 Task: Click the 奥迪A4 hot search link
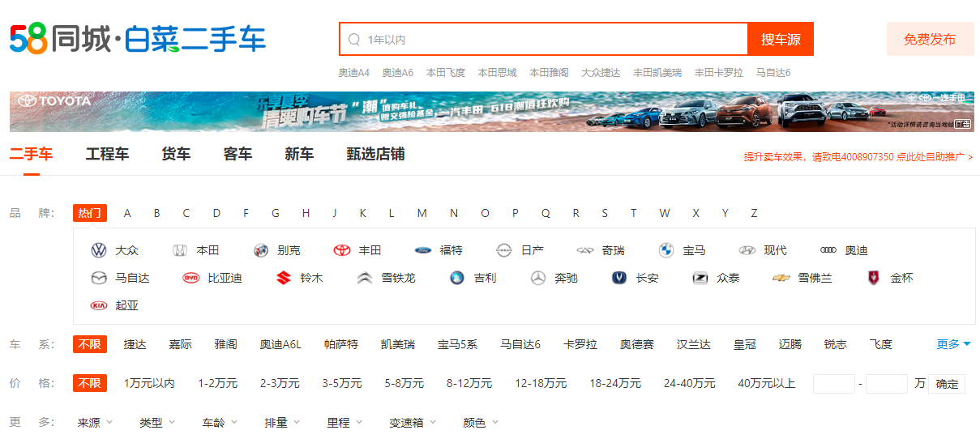coord(354,73)
